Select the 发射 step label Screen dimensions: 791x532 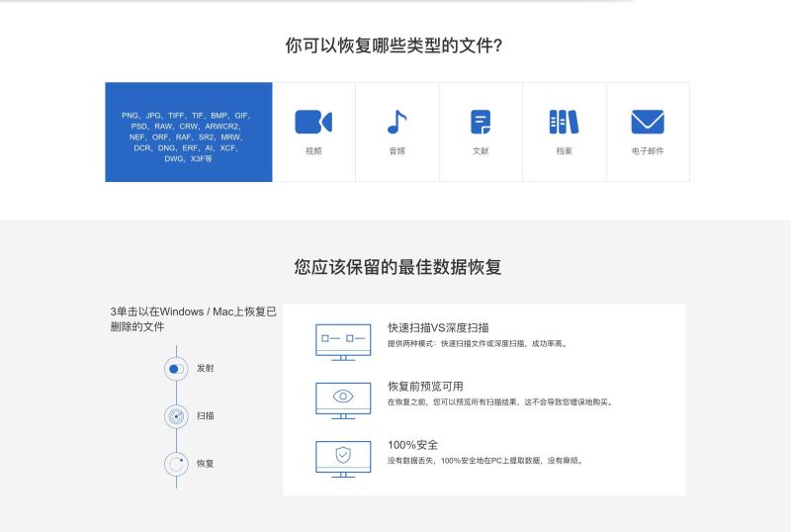tap(205, 369)
